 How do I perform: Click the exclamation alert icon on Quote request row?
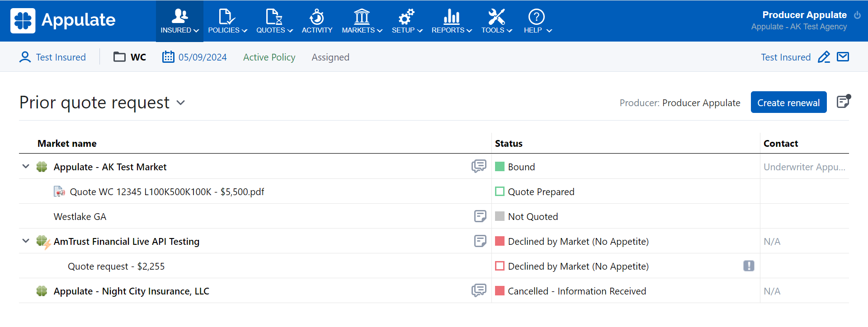coord(749,266)
